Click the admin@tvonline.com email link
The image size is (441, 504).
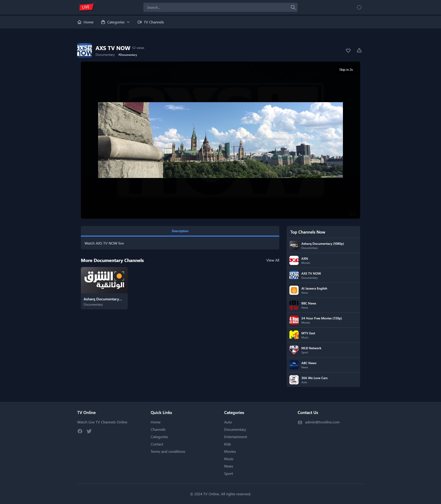click(x=322, y=422)
